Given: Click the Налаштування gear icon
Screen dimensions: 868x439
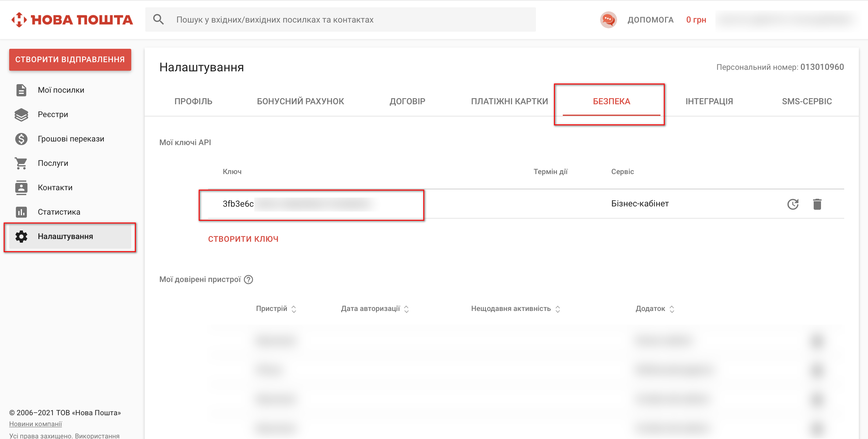Looking at the screenshot, I should (21, 236).
